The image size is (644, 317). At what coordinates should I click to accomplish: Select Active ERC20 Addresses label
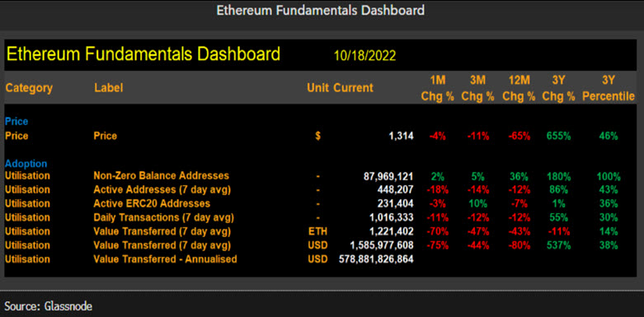pyautogui.click(x=152, y=203)
